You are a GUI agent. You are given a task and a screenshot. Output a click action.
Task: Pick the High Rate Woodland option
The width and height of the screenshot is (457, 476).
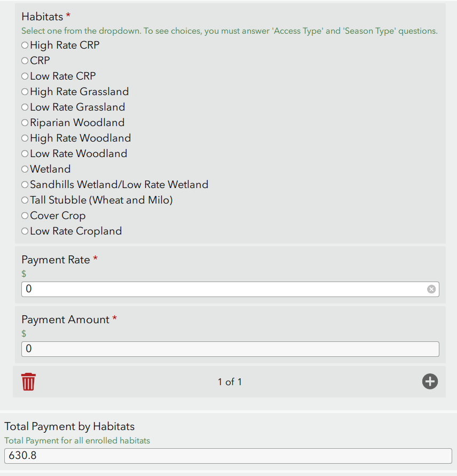[x=25, y=138]
